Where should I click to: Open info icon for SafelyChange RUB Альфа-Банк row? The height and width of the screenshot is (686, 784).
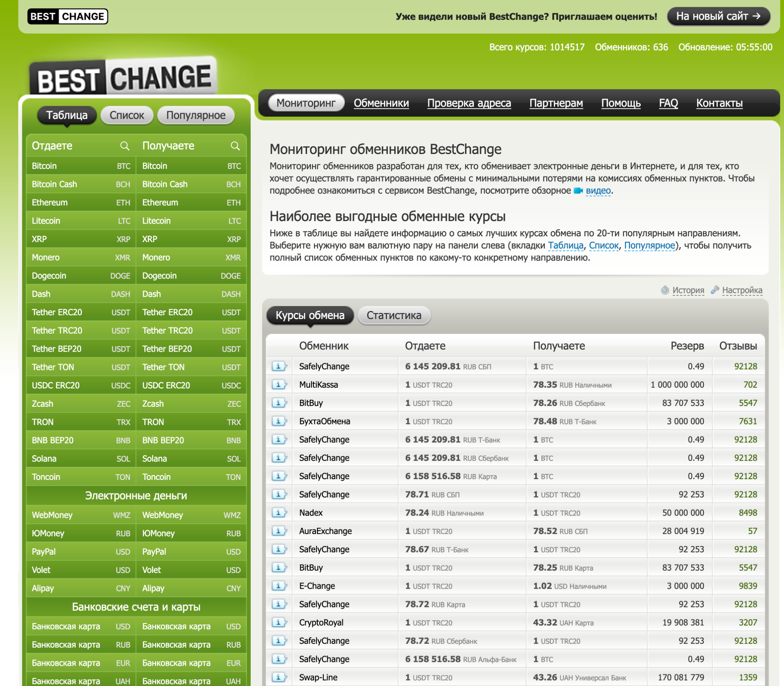(279, 659)
